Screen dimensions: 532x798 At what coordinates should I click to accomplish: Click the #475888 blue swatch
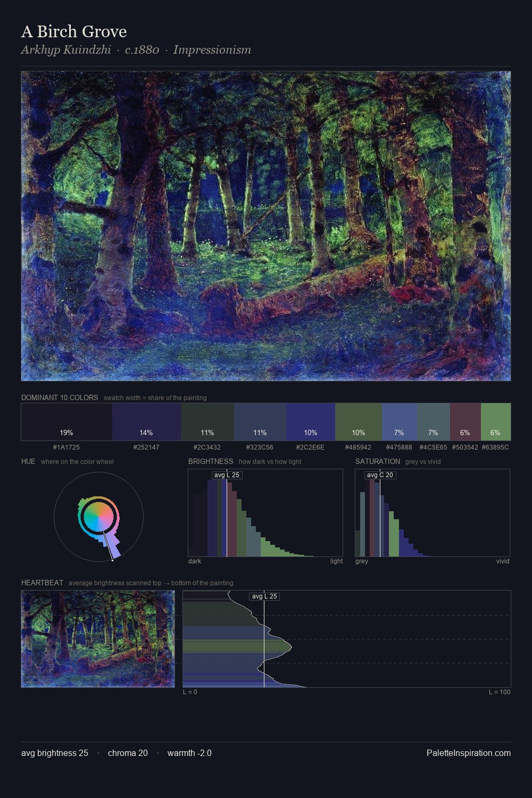[x=400, y=422]
